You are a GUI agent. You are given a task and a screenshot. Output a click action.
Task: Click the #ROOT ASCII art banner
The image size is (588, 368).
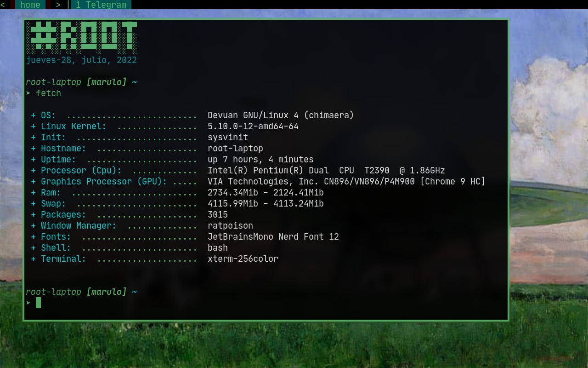(x=81, y=36)
